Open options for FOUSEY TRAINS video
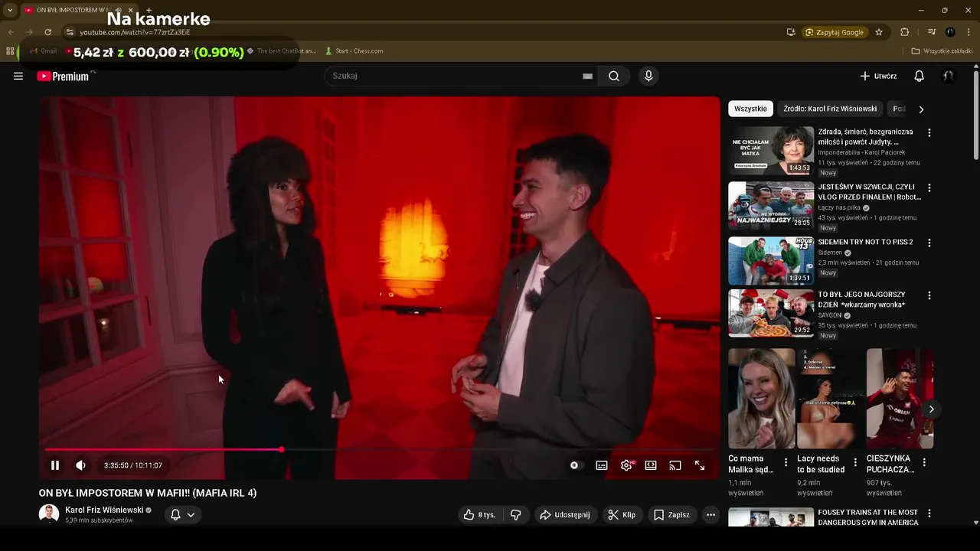 (x=929, y=514)
